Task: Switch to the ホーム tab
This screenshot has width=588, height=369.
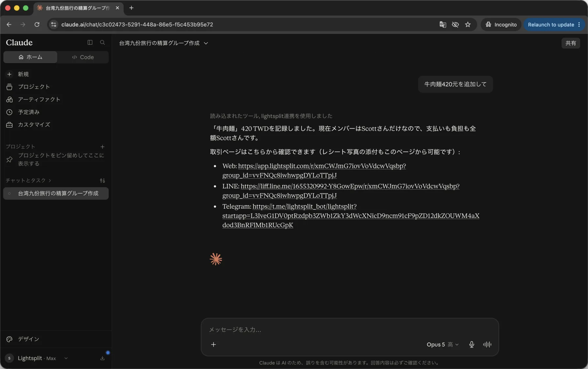Action: click(30, 57)
